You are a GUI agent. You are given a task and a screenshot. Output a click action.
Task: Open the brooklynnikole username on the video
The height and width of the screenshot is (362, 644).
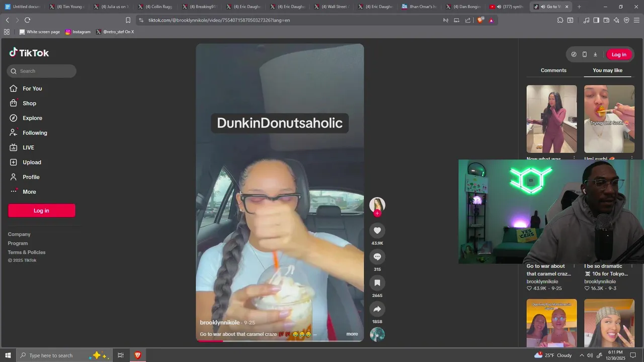pyautogui.click(x=220, y=322)
